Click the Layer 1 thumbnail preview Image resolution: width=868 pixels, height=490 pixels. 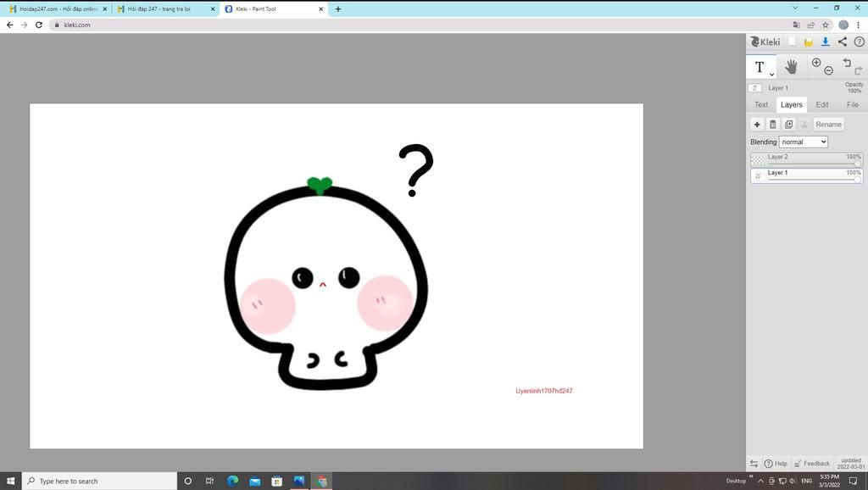tap(758, 176)
